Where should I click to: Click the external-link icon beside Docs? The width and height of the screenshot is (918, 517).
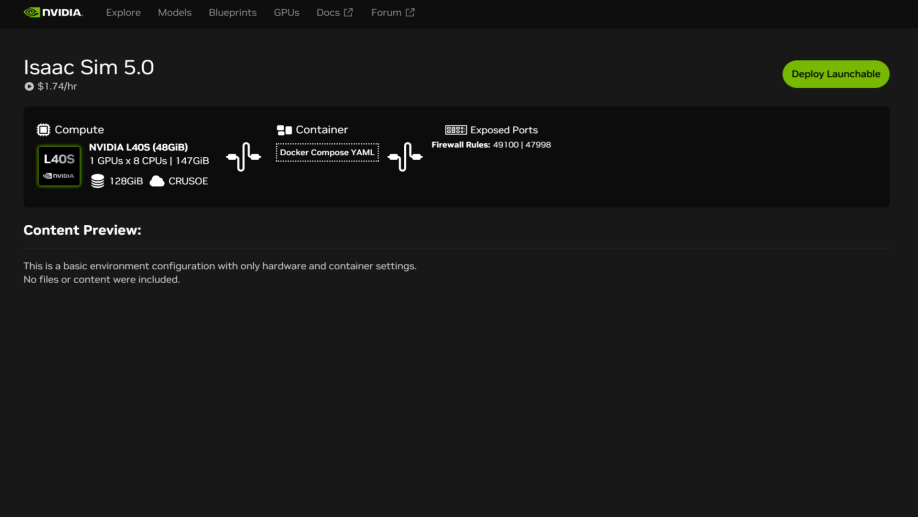pyautogui.click(x=348, y=12)
